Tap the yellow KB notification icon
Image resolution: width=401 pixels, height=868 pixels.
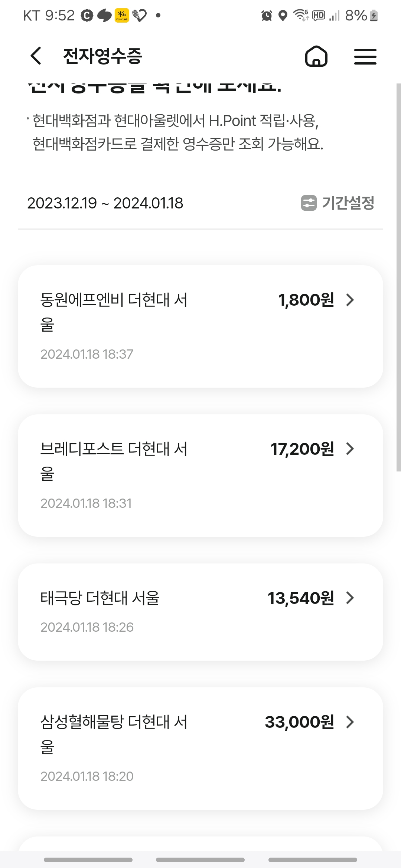click(122, 15)
